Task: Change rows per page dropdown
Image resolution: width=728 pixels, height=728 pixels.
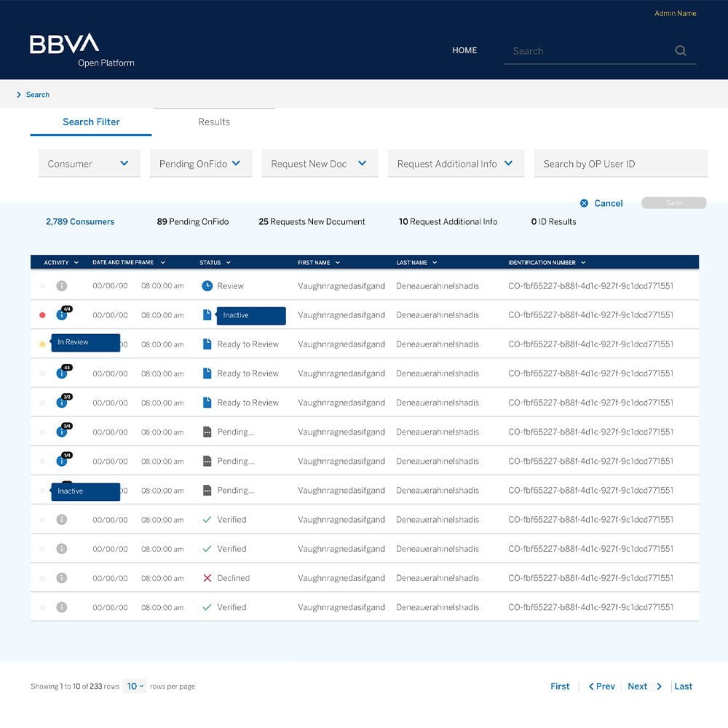Action: click(135, 687)
